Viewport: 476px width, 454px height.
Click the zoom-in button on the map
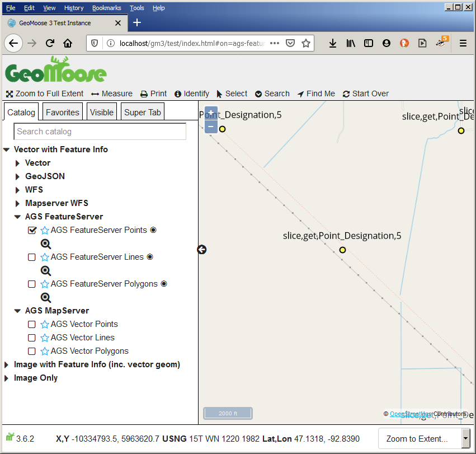210,114
